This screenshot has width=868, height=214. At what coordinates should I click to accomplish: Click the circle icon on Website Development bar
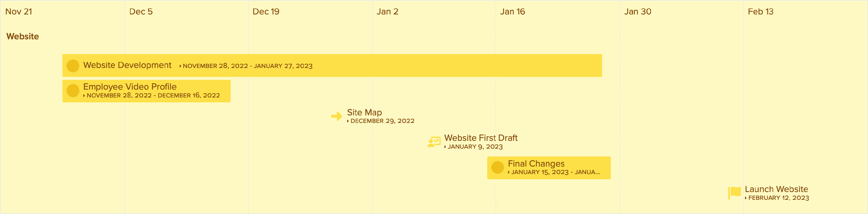click(73, 66)
